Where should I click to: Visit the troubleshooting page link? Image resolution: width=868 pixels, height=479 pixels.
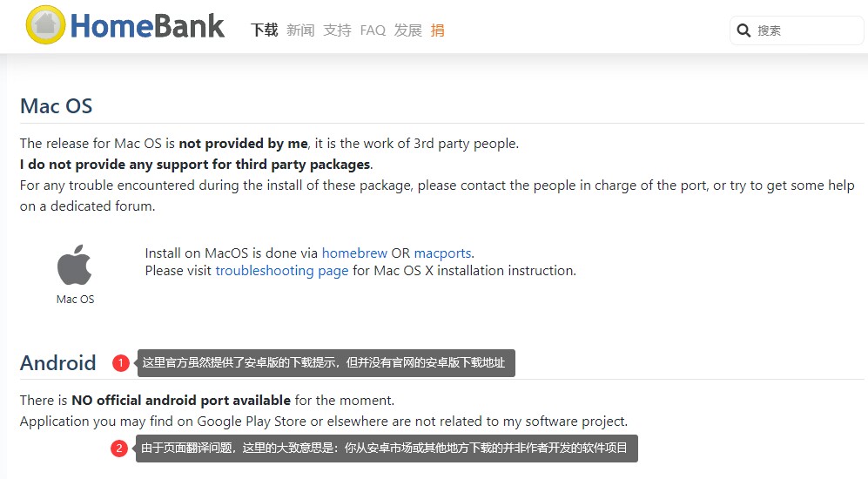(x=281, y=271)
